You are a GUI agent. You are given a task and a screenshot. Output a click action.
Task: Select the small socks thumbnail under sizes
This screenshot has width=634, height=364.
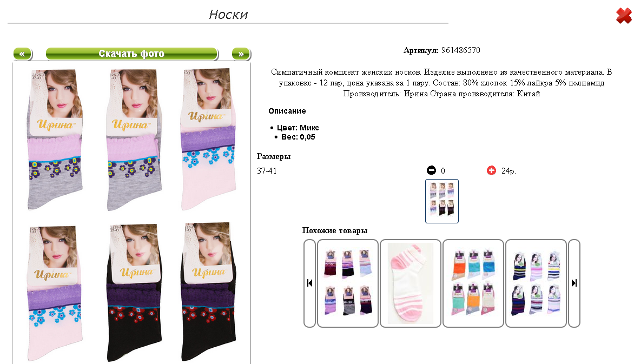[x=442, y=201]
